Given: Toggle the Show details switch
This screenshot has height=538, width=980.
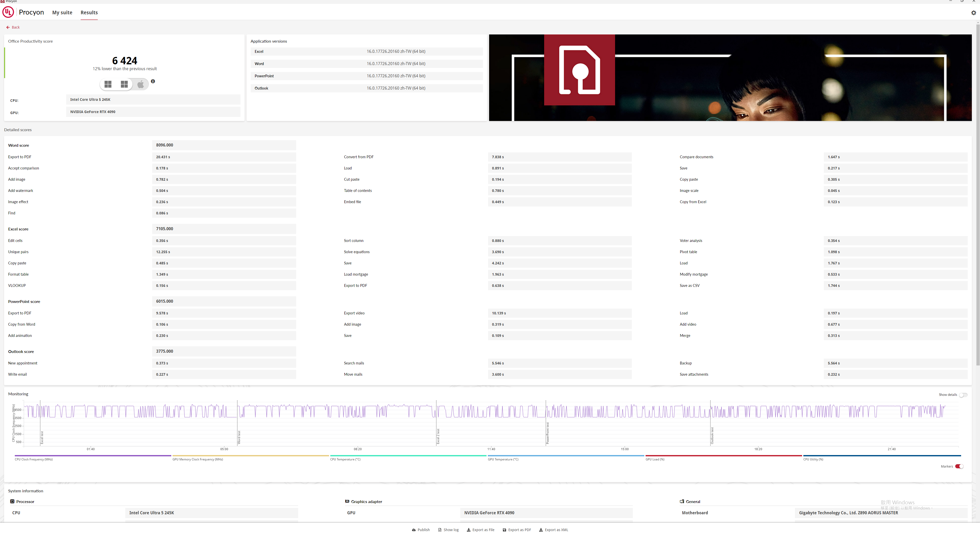Looking at the screenshot, I should [963, 395].
